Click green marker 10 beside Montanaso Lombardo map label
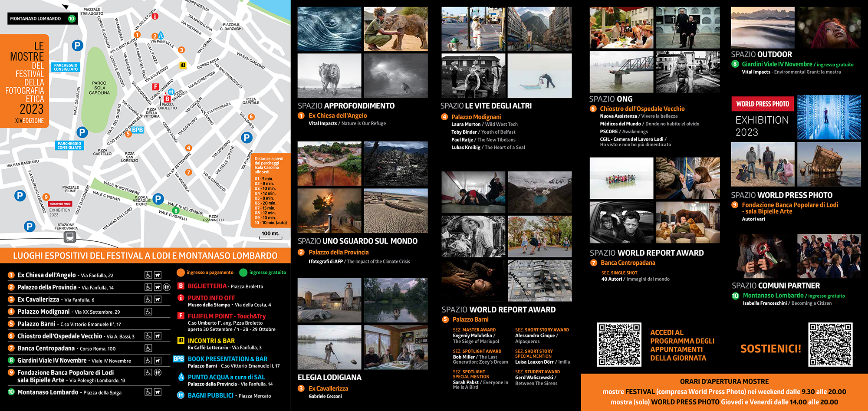 tap(72, 19)
